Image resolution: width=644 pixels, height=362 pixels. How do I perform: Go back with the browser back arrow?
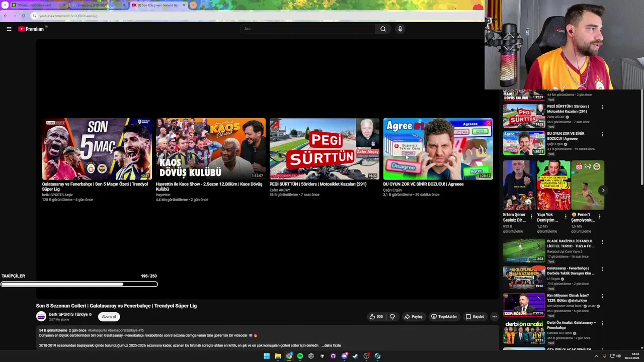tap(6, 16)
